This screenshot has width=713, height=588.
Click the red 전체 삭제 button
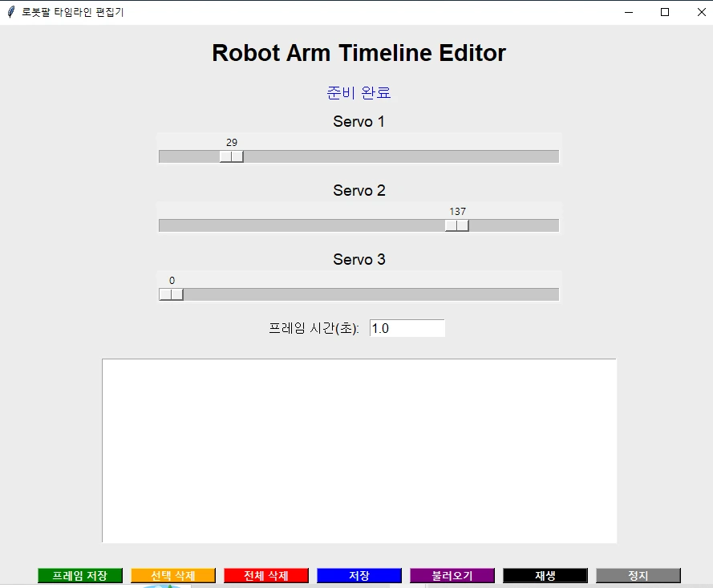[x=266, y=575]
